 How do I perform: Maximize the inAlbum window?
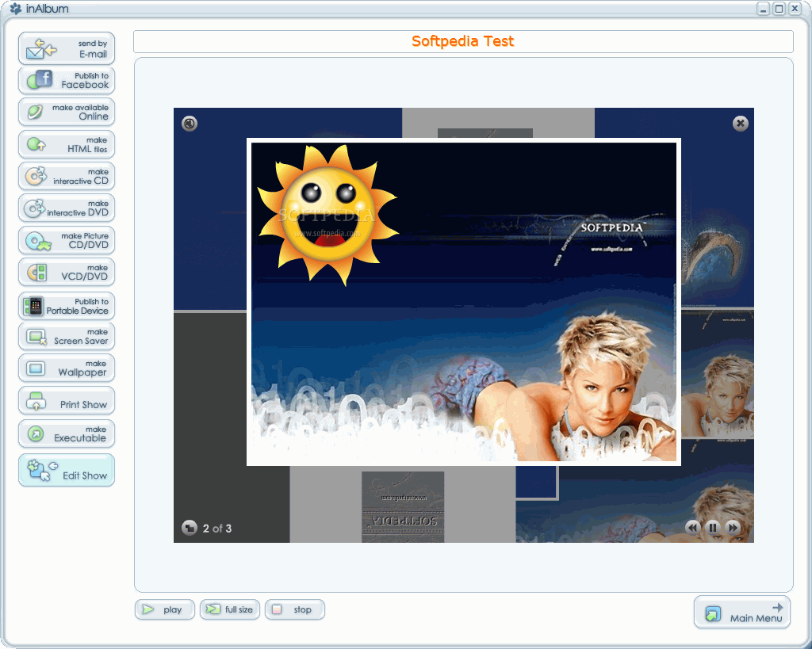click(779, 8)
